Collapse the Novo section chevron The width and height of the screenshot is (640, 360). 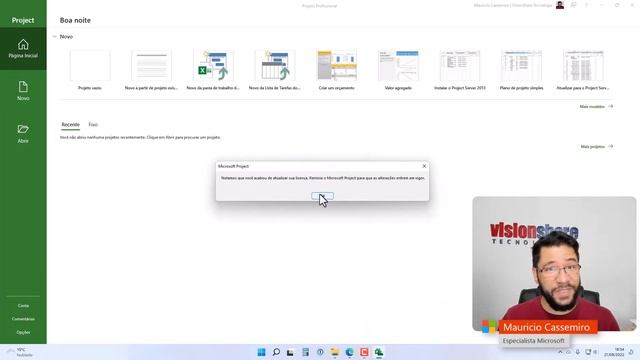(54, 37)
